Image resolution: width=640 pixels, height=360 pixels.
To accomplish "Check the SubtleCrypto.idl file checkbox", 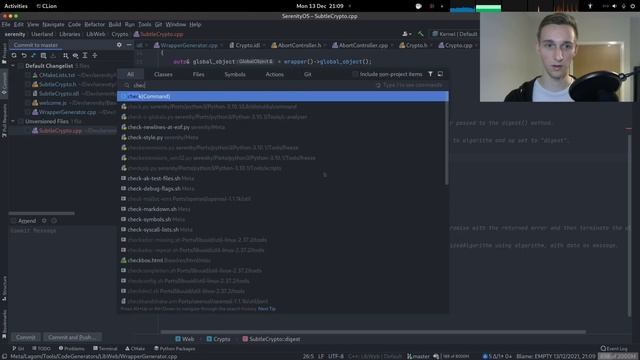I will pos(28,93).
